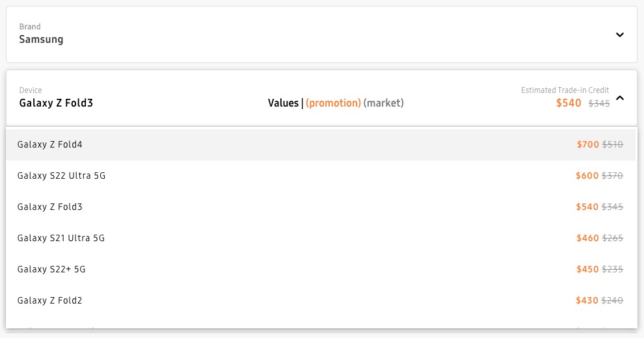Click the $450 value beside S22+ 5G
This screenshot has width=644, height=338.
(x=587, y=269)
